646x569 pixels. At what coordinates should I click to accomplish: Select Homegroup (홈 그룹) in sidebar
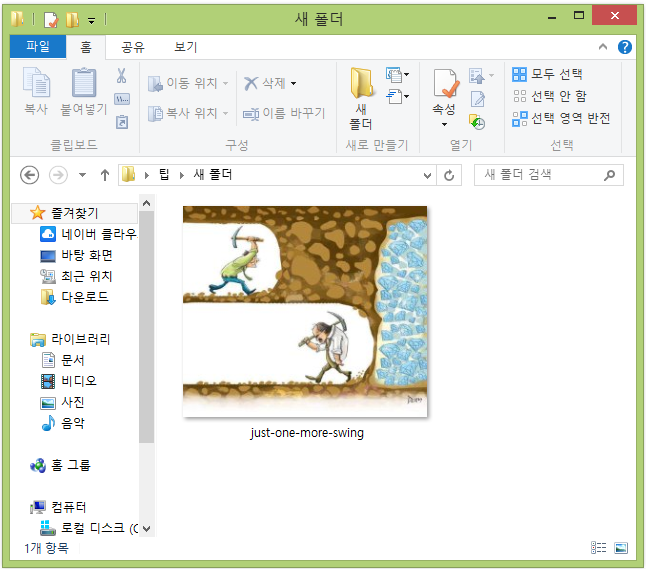pos(60,466)
